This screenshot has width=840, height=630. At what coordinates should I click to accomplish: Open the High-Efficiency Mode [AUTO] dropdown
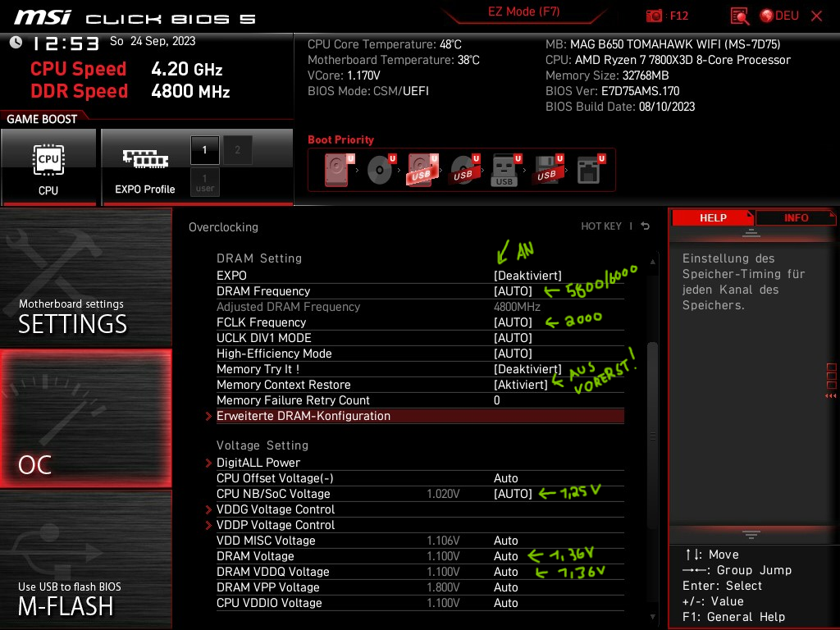(x=513, y=354)
